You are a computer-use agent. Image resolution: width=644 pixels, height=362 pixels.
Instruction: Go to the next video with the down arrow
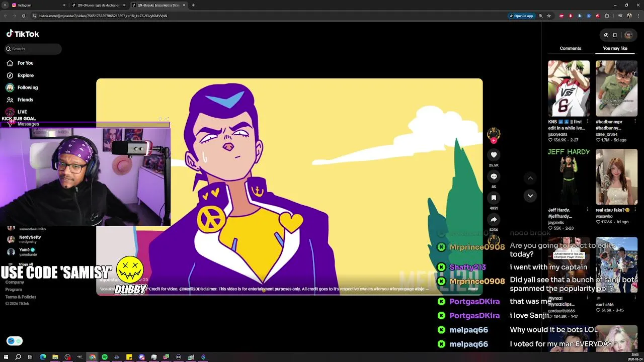coord(530,196)
